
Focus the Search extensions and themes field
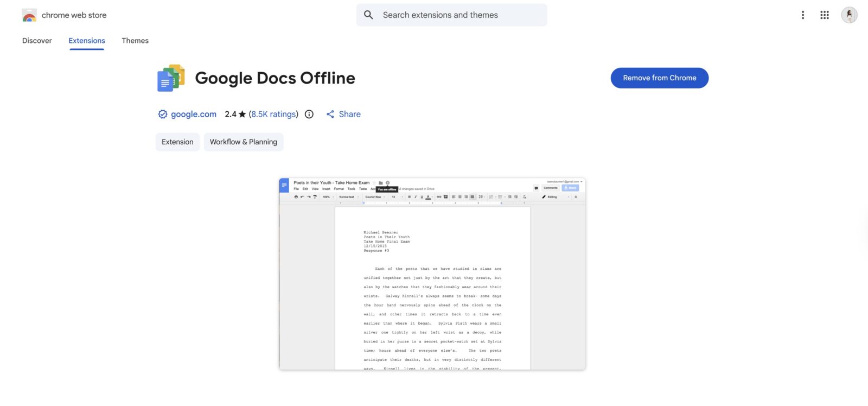pos(451,15)
